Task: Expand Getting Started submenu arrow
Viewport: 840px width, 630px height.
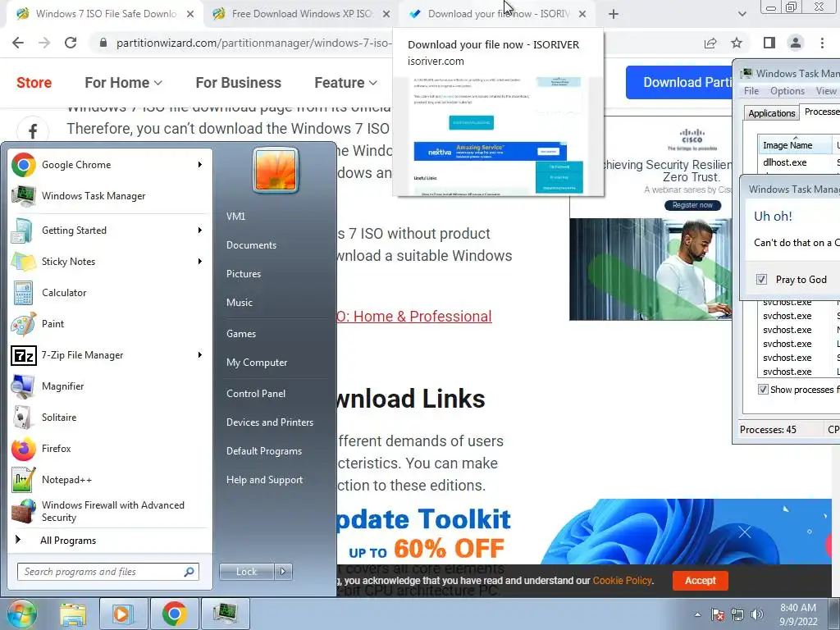Action: coord(200,231)
